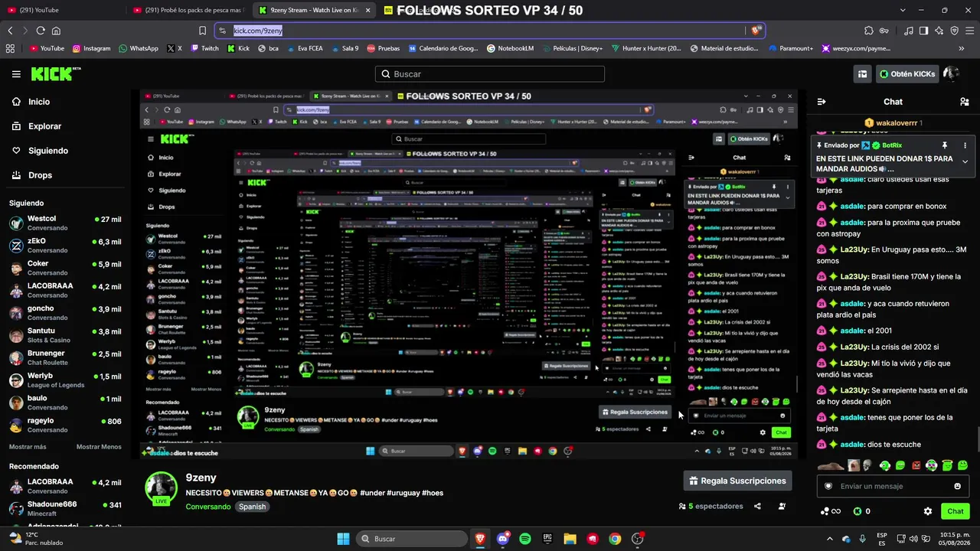Image resolution: width=980 pixels, height=551 pixels.
Task: Insert the skull emote from the emote row
Action: pyautogui.click(x=867, y=465)
